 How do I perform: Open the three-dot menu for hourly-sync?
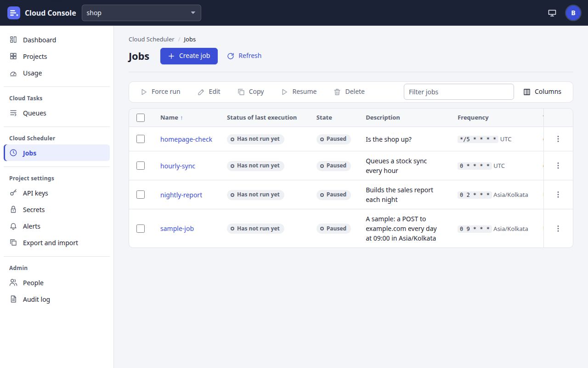[558, 166]
